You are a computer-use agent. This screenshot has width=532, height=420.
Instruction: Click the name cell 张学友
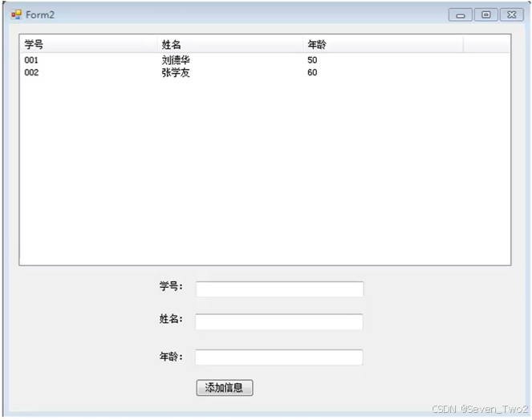coord(176,73)
